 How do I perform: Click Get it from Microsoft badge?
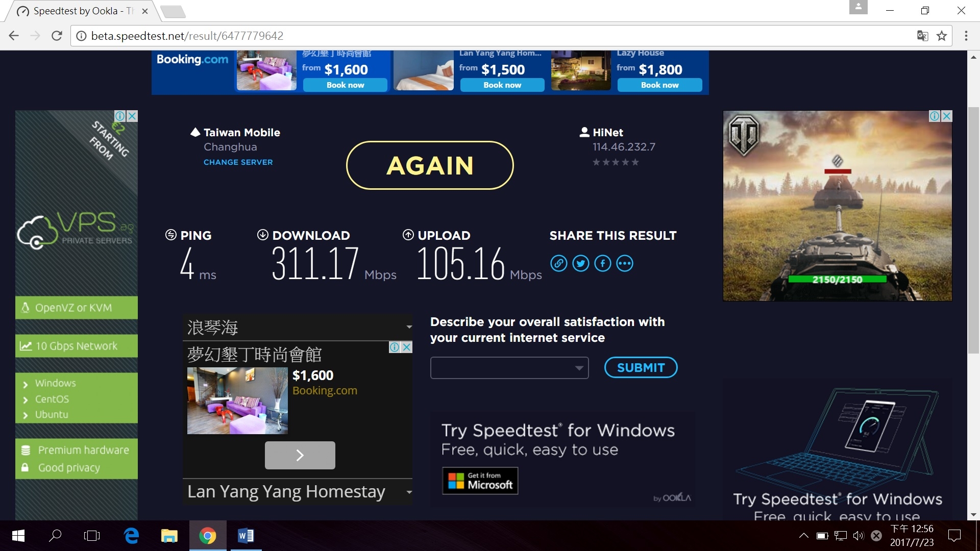point(480,481)
